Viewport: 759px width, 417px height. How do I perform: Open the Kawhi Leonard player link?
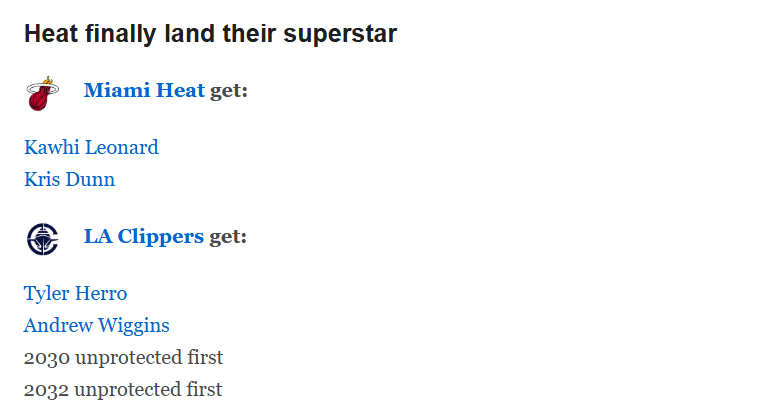91,147
